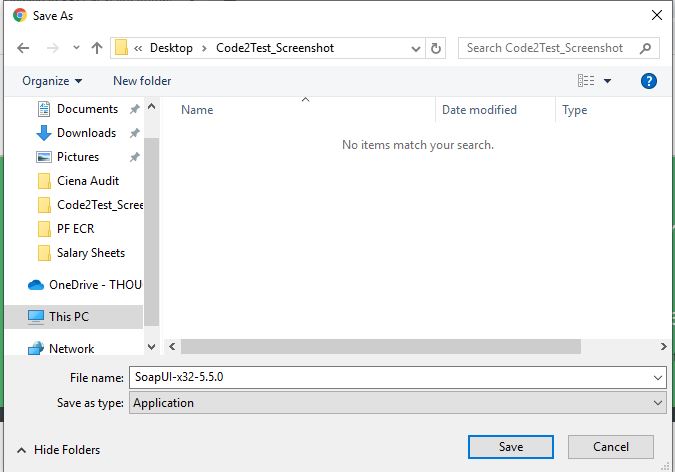Click the forward navigation arrow

coord(52,48)
